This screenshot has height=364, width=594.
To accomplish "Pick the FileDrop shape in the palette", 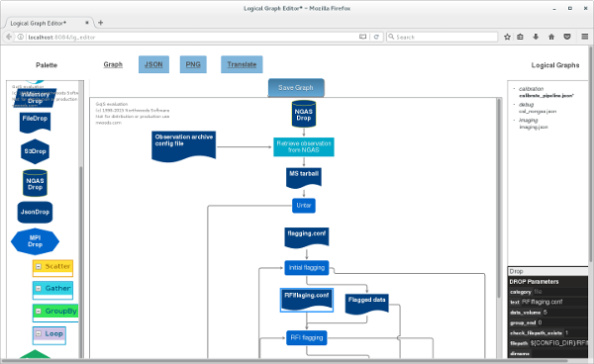I will tap(35, 123).
